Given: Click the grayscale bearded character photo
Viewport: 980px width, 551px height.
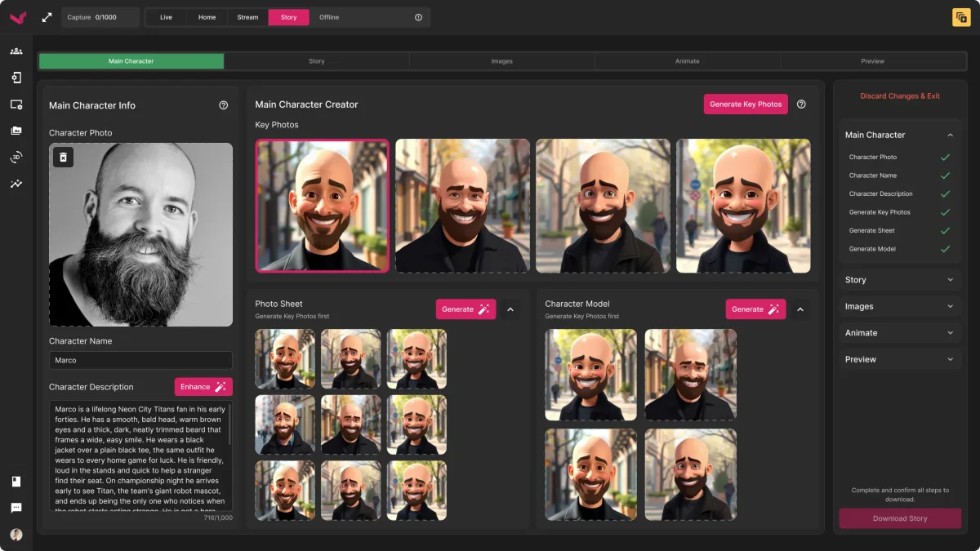Looking at the screenshot, I should 140,235.
